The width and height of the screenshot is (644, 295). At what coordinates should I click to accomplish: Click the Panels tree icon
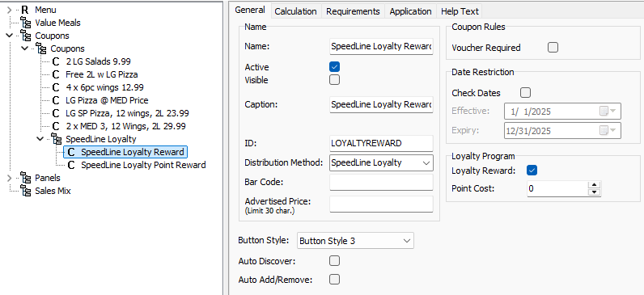point(26,178)
